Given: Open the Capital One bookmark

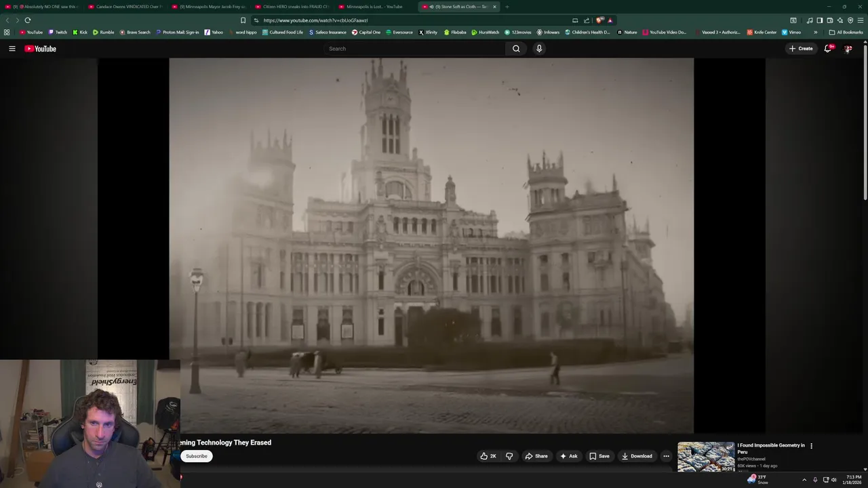Looking at the screenshot, I should tap(366, 32).
